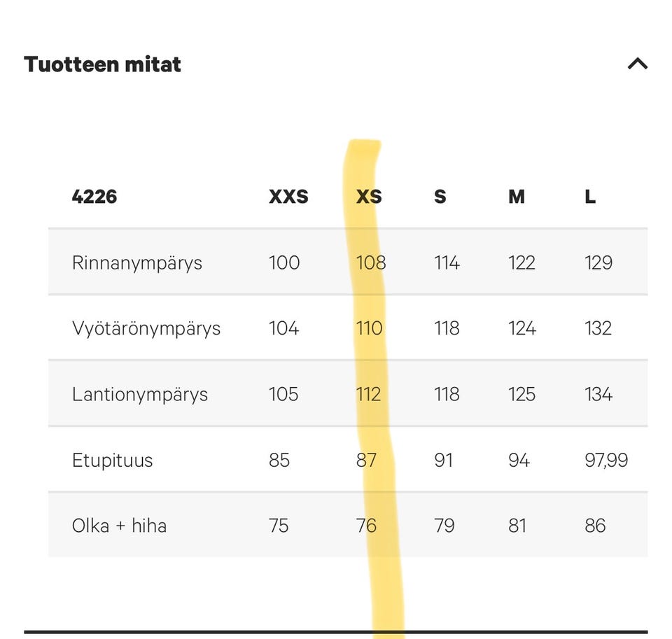Viewport: 672px width, 639px height.
Task: Click M Olka + hiha value 81
Action: coord(517,526)
